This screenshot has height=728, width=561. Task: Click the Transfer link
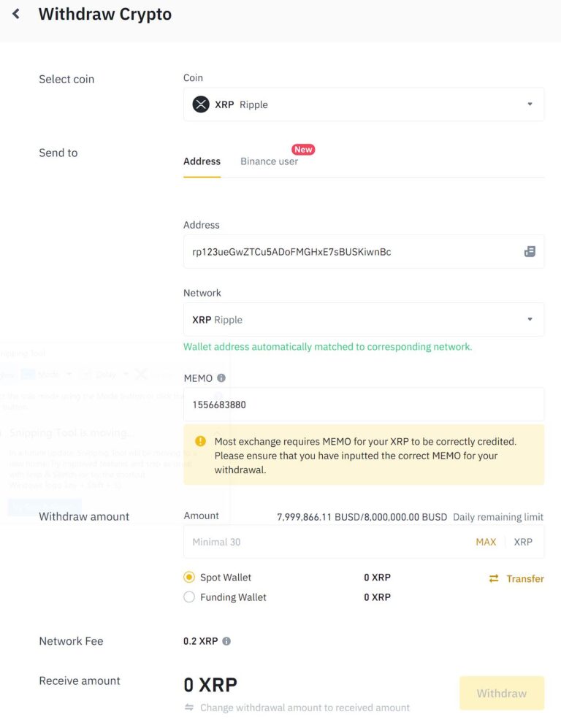(525, 578)
